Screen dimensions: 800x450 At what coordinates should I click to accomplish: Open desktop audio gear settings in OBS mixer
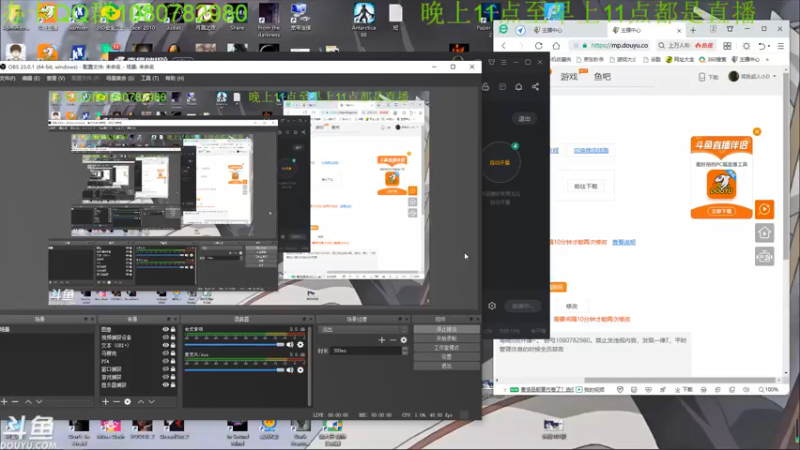coord(301,345)
